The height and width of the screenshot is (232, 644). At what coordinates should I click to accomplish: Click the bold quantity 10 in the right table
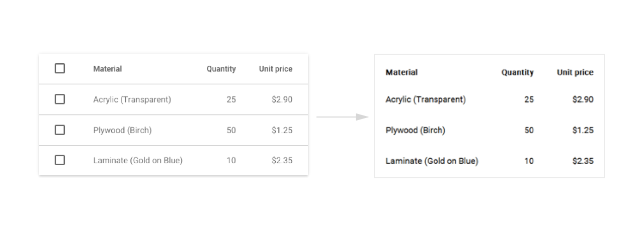[x=529, y=161]
